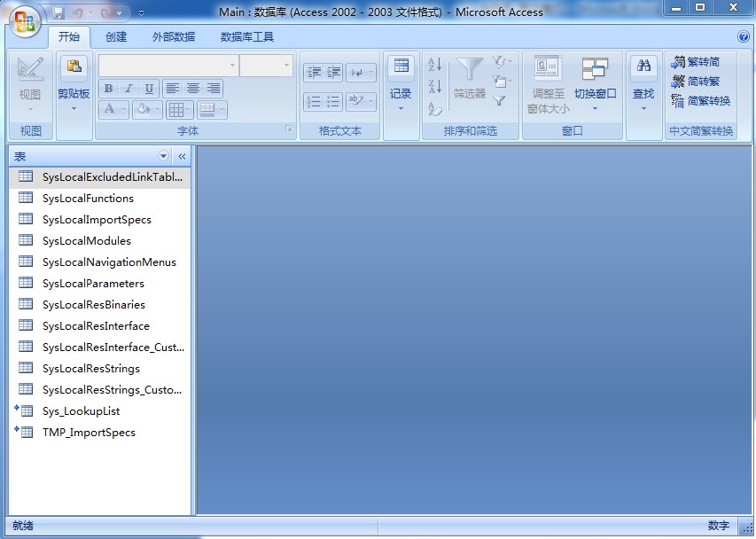Sort descending Z to A
The width and height of the screenshot is (756, 539).
(434, 87)
